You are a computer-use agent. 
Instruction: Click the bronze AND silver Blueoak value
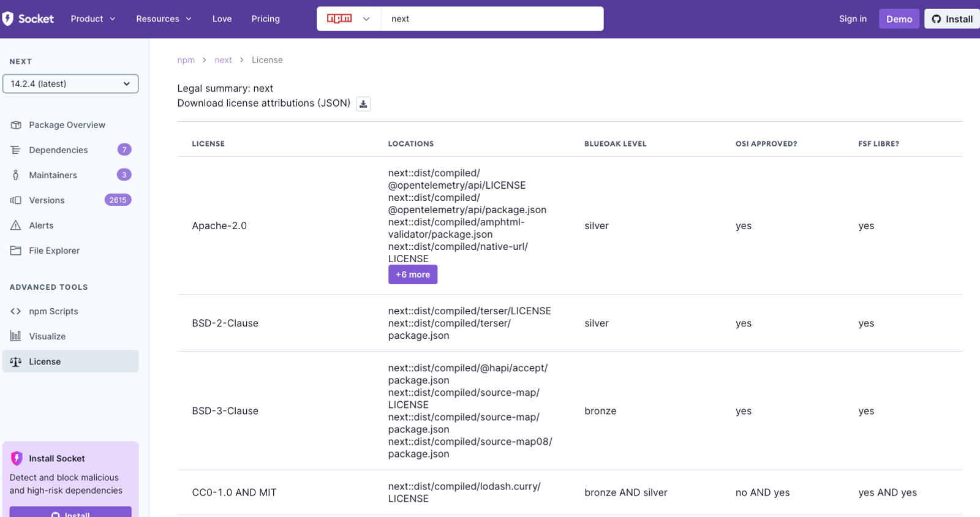pyautogui.click(x=626, y=492)
